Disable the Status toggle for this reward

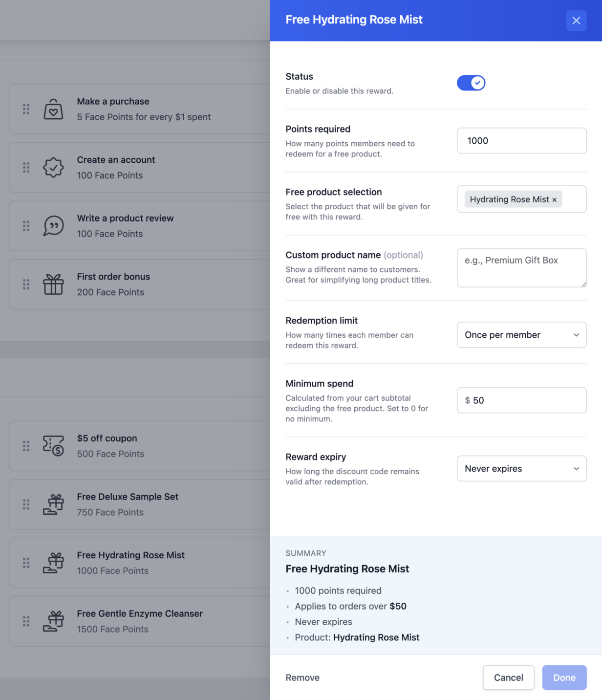tap(471, 83)
